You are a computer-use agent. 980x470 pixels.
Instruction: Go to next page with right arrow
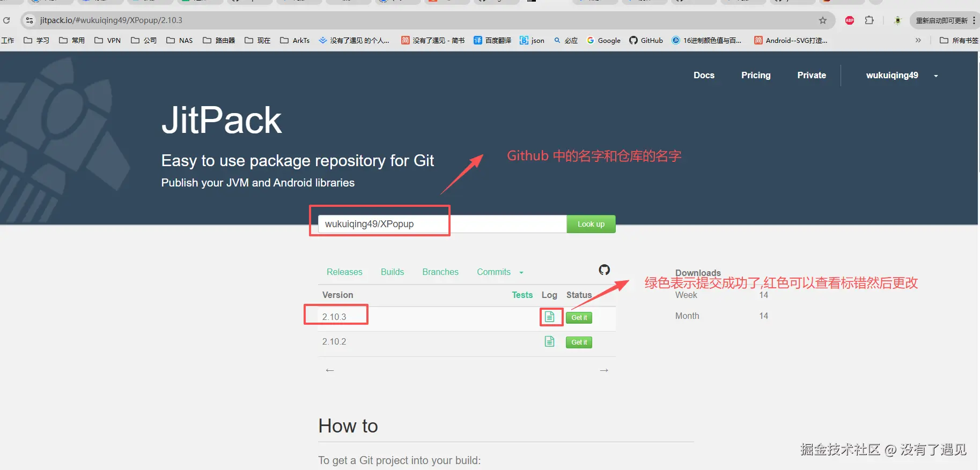[604, 370]
